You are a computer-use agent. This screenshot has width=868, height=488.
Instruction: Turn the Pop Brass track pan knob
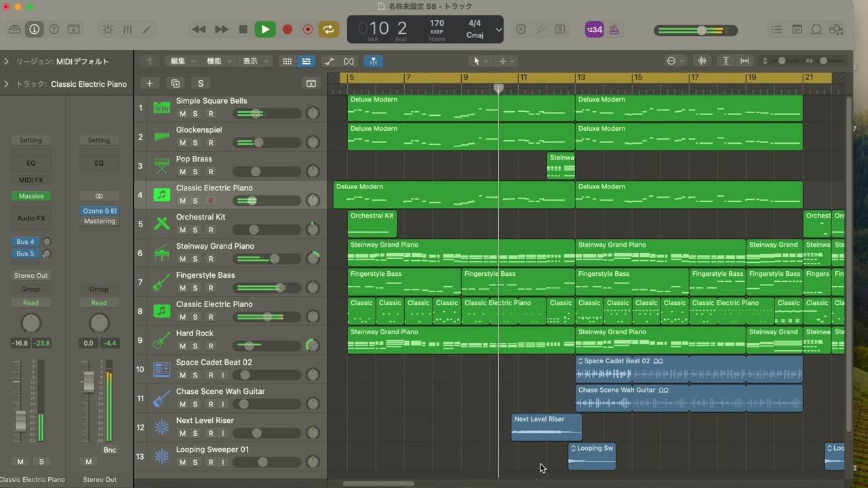[x=313, y=172]
